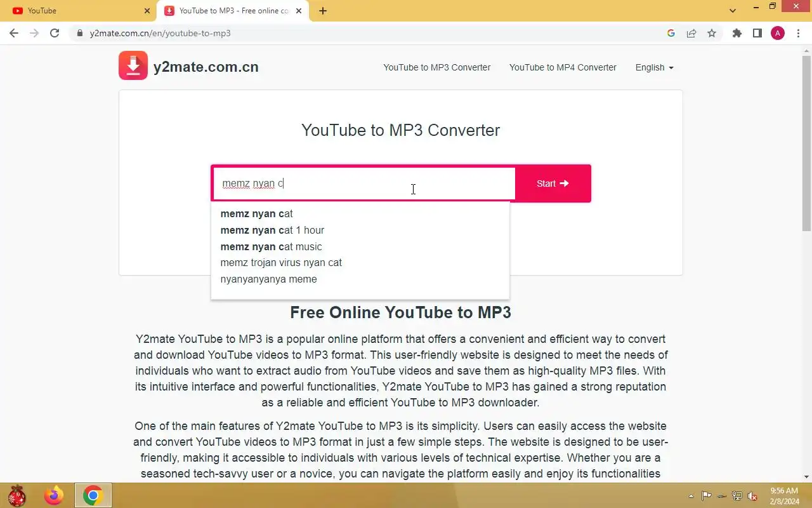
Task: Choose the 'nyanyanyanya meme' suggestion
Action: pos(360,279)
